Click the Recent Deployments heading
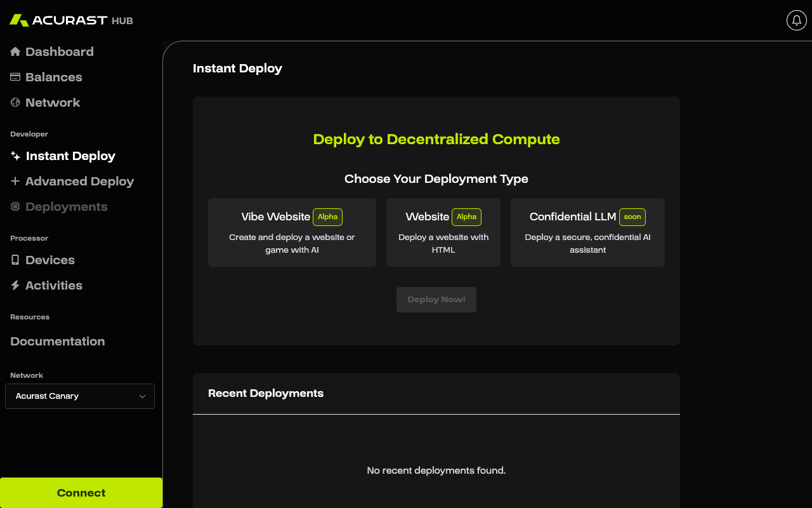 pos(266,393)
